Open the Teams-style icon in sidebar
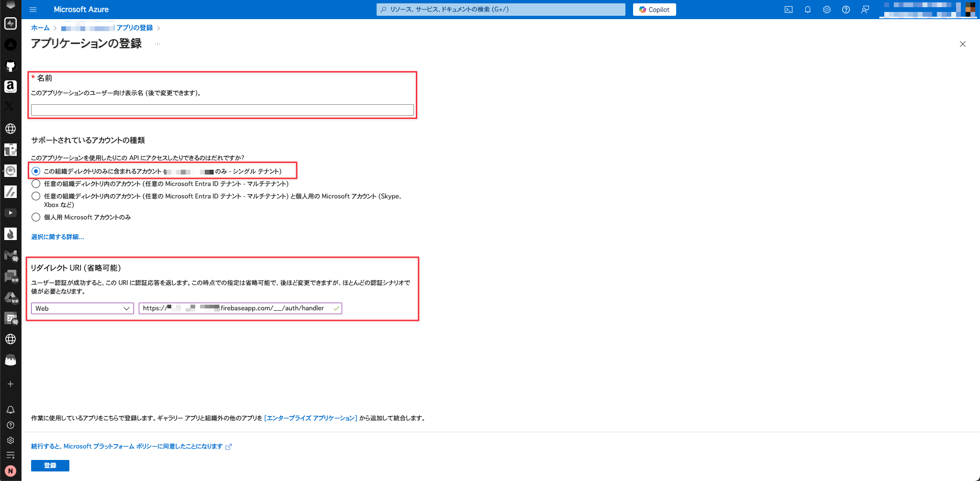This screenshot has height=481, width=980. pyautogui.click(x=11, y=150)
